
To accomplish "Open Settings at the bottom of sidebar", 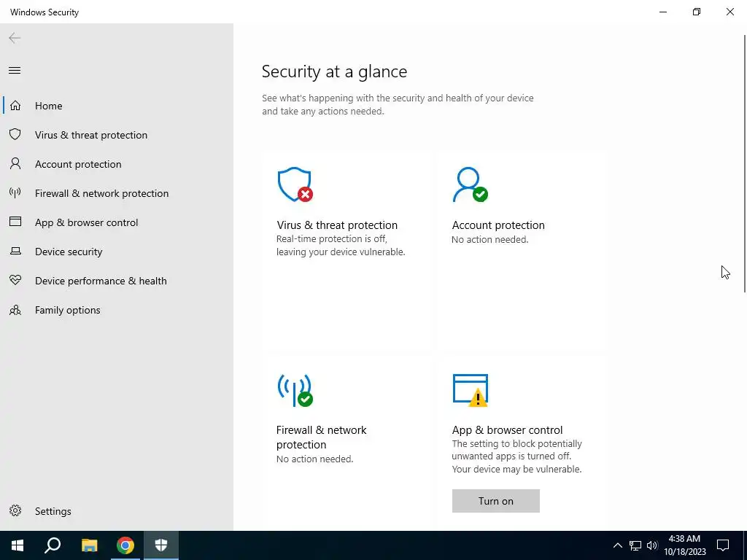I will pyautogui.click(x=117, y=511).
